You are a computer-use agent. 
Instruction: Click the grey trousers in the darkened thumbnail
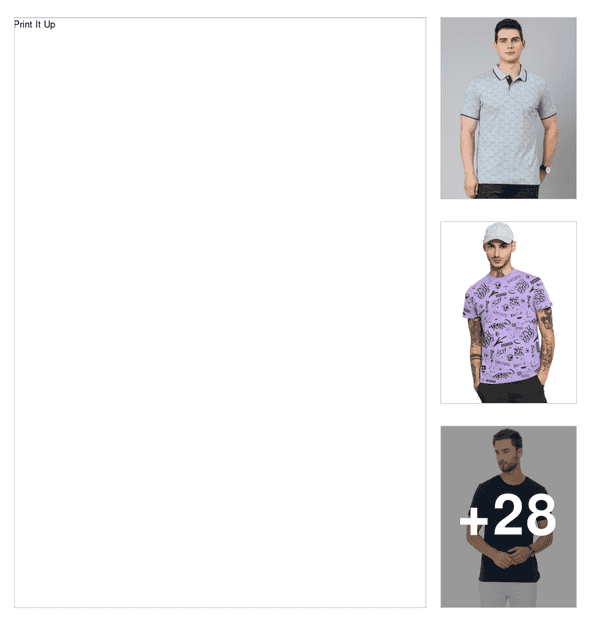(507, 595)
